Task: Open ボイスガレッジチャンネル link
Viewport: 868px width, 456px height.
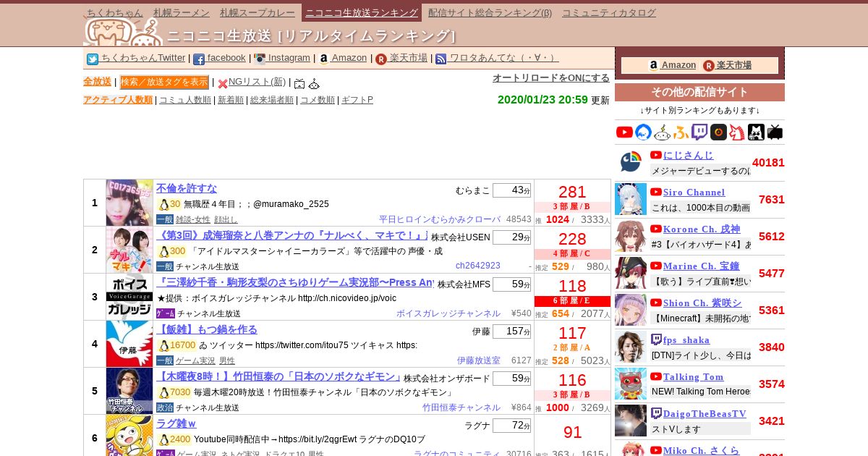Action: pos(448,313)
